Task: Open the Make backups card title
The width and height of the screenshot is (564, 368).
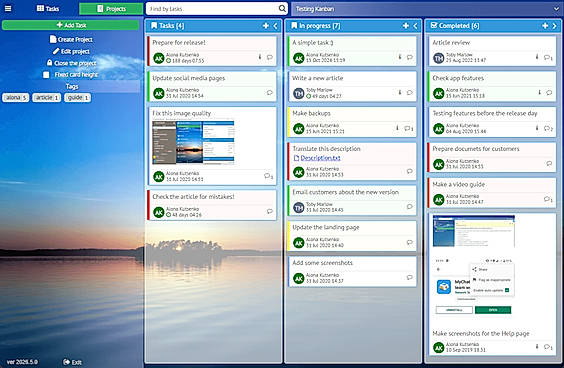Action: (x=311, y=113)
